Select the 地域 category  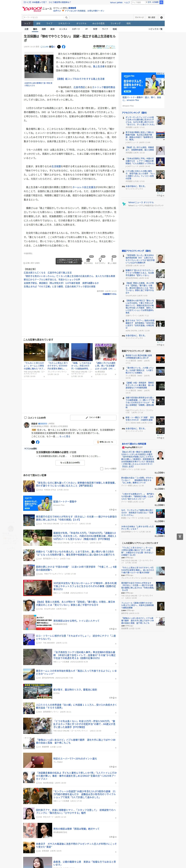click(114, 29)
